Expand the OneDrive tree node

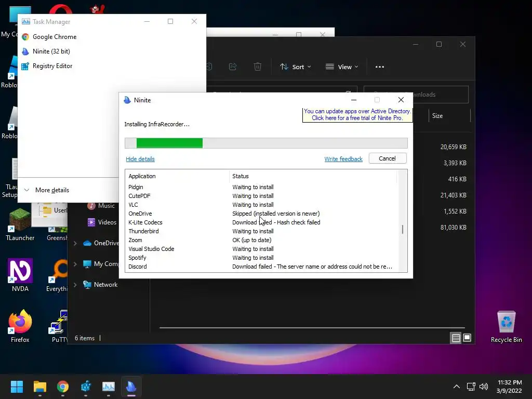(75, 243)
